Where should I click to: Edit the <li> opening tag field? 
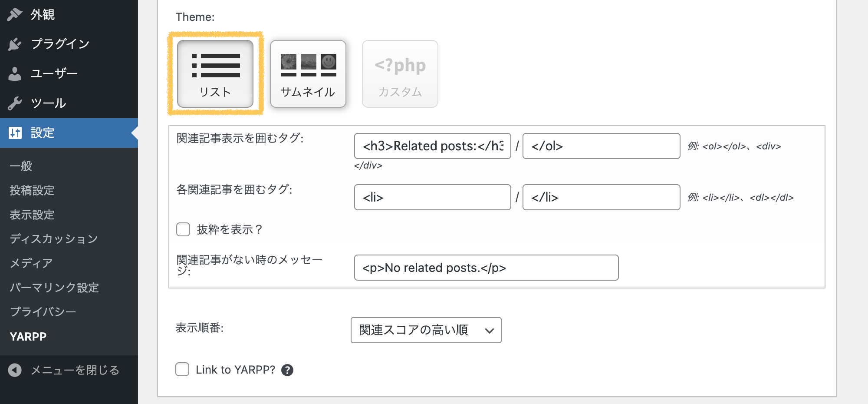pyautogui.click(x=433, y=197)
